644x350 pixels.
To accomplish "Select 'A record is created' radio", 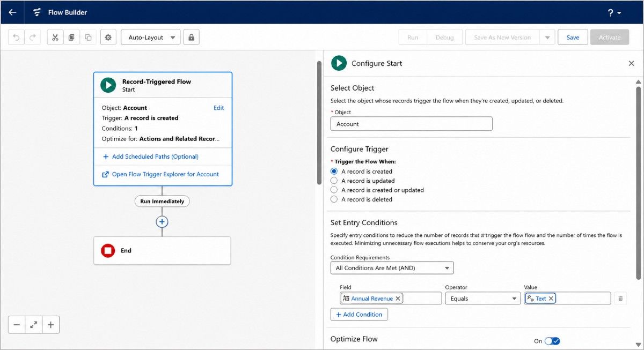I will 334,172.
